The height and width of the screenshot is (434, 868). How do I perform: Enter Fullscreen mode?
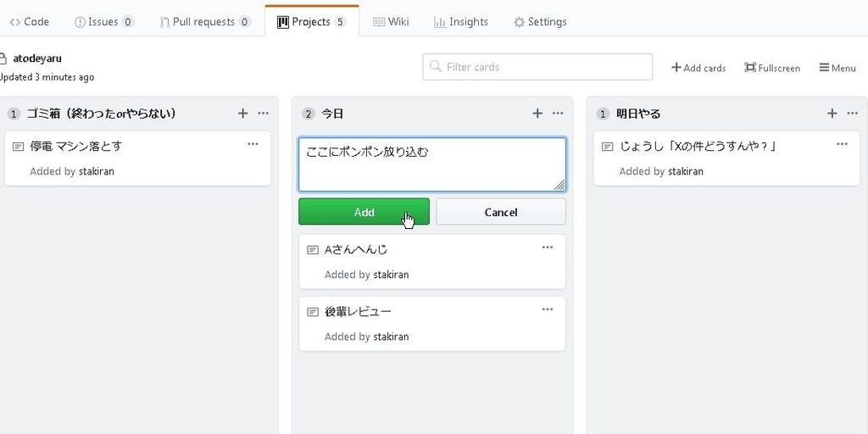771,68
